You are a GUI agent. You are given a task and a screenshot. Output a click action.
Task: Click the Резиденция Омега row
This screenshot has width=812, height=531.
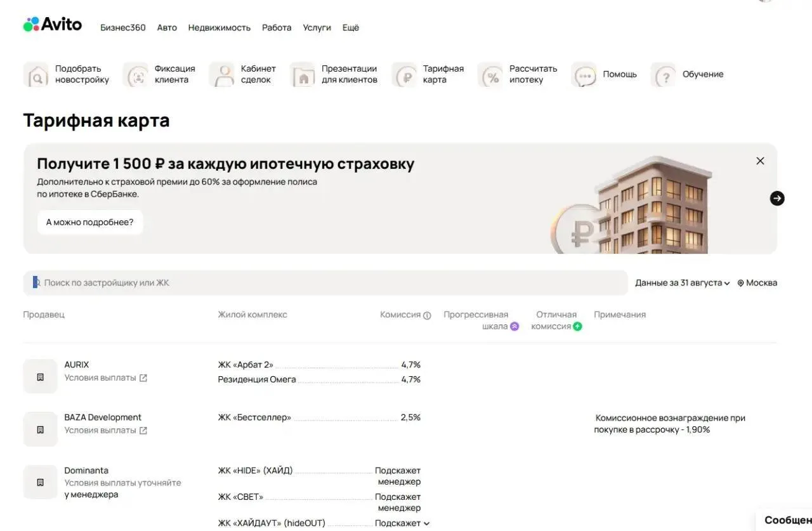pyautogui.click(x=319, y=379)
